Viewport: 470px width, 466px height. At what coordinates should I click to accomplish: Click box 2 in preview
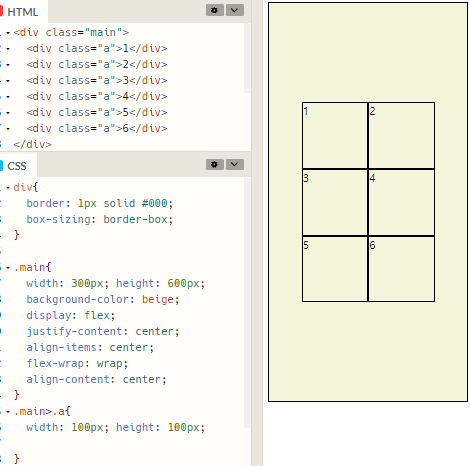401,135
